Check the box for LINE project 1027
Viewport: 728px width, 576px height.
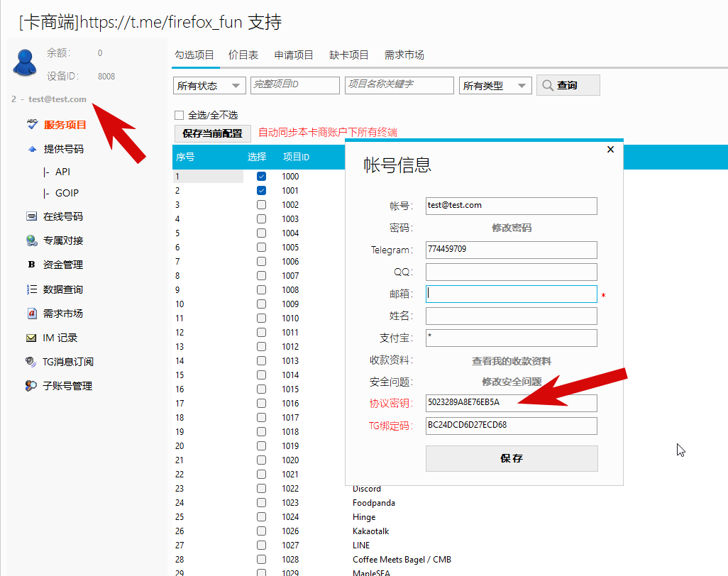[261, 545]
